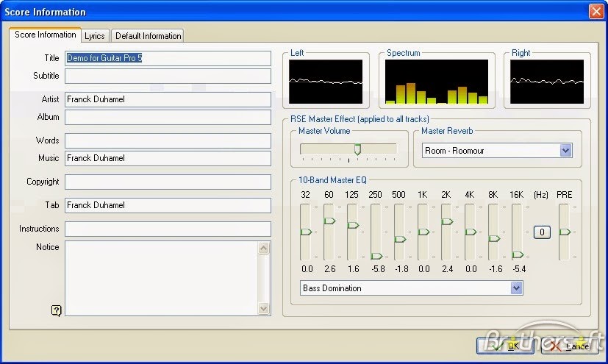
Task: Click the 60 Hz EQ band slider handle
Action: point(329,221)
